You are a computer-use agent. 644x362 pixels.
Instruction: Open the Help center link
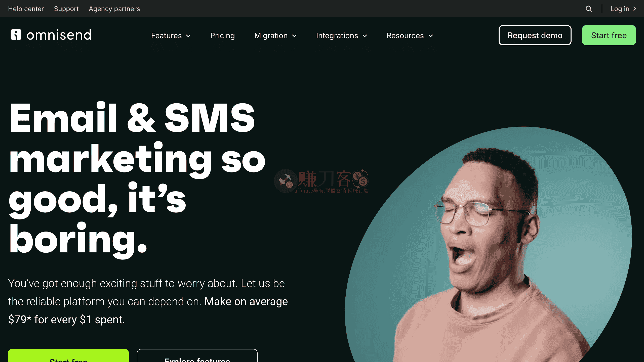tap(26, 9)
